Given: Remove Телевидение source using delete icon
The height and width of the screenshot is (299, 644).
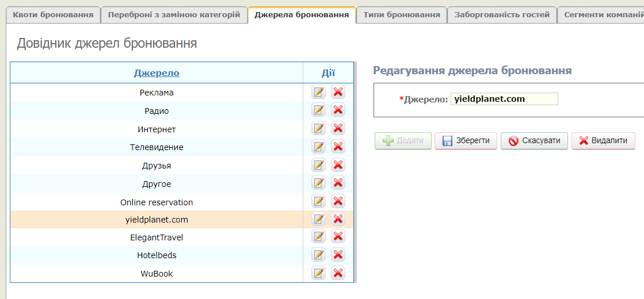Looking at the screenshot, I should tap(338, 147).
